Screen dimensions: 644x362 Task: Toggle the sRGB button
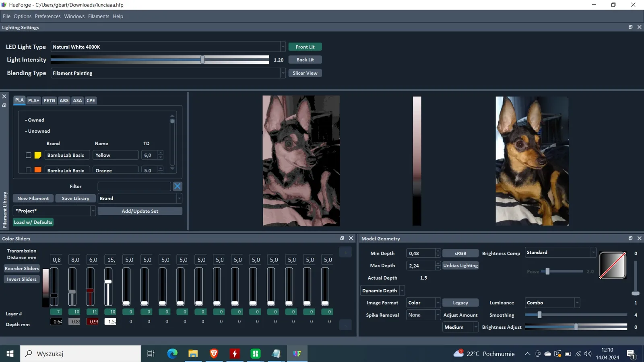pyautogui.click(x=460, y=253)
